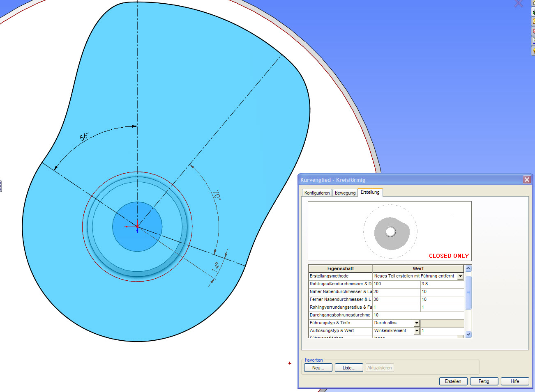Open Hilfe for the dialog

pos(515,381)
